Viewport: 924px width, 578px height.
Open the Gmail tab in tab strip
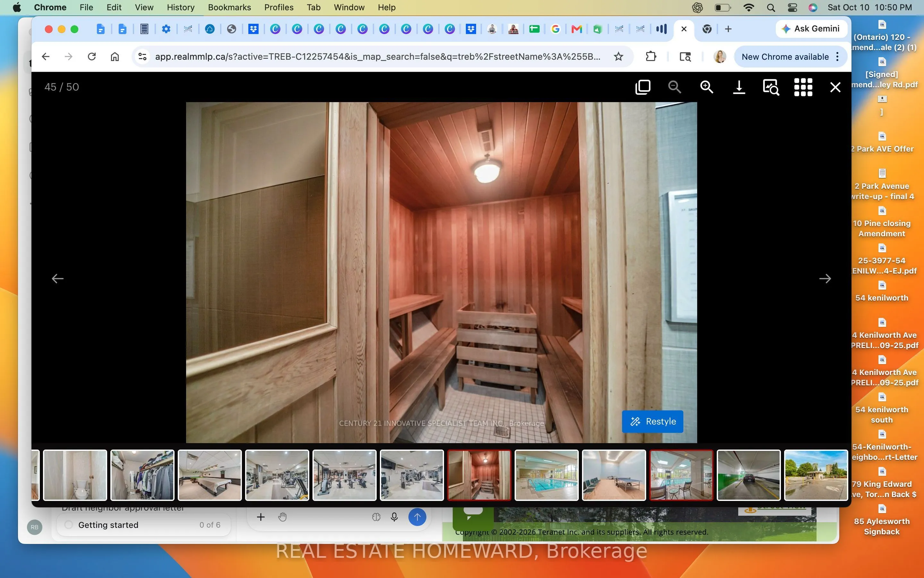577,29
